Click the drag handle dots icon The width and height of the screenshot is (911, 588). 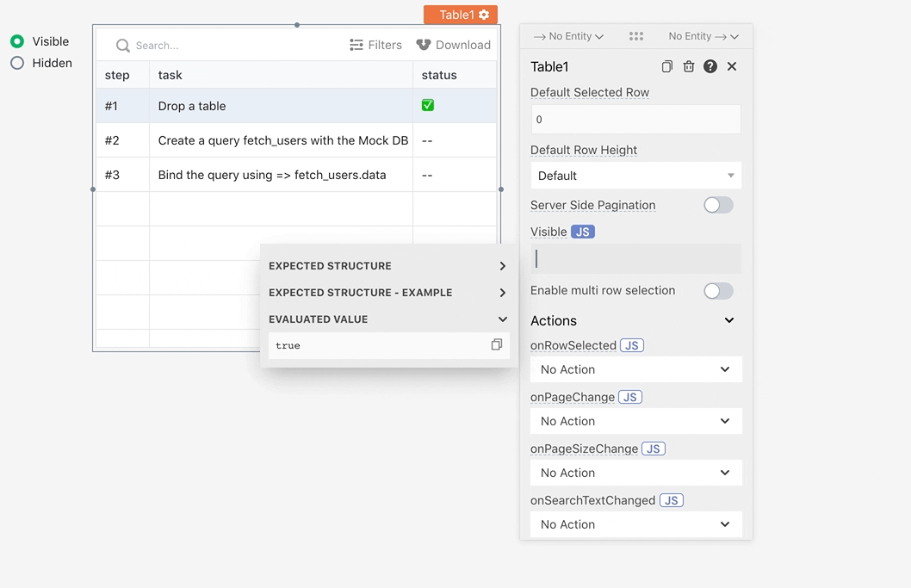click(x=636, y=36)
